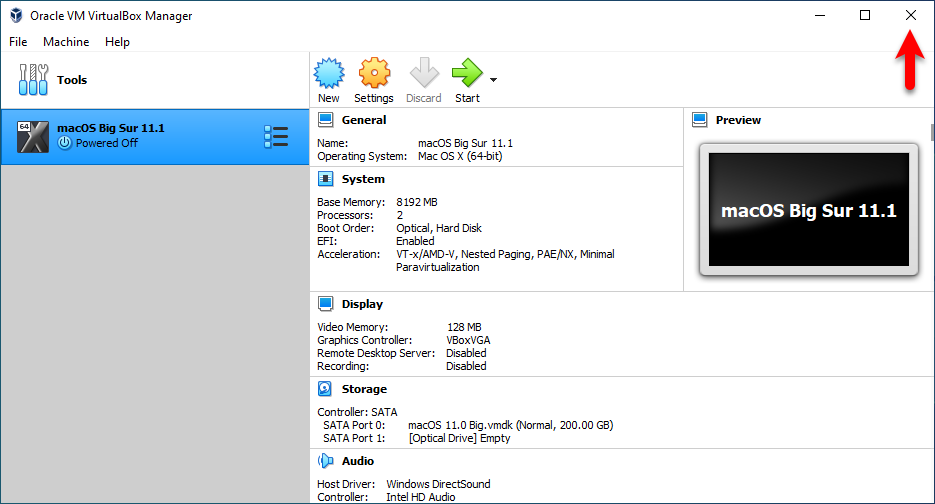Open the File menu

point(18,42)
